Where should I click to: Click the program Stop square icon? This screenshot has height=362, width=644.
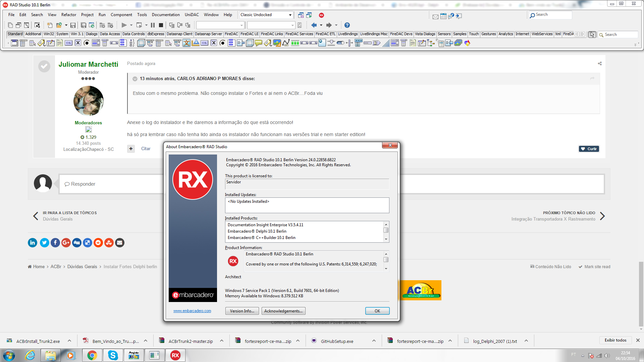pyautogui.click(x=161, y=25)
